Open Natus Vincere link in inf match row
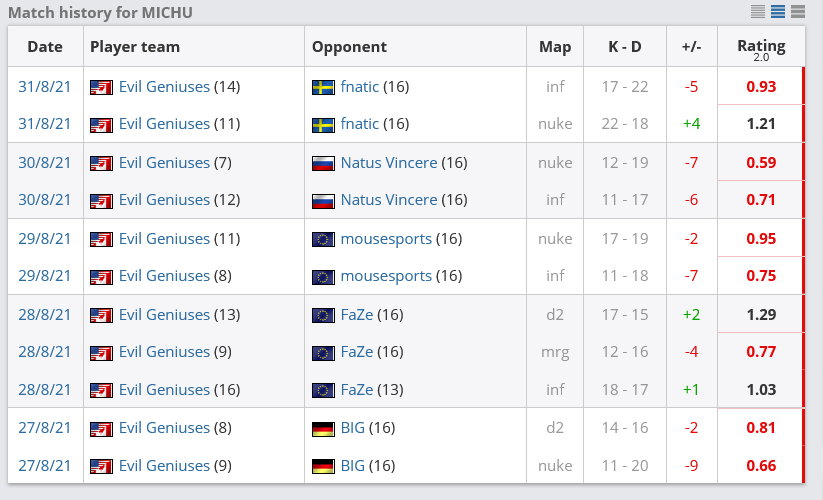 389,200
